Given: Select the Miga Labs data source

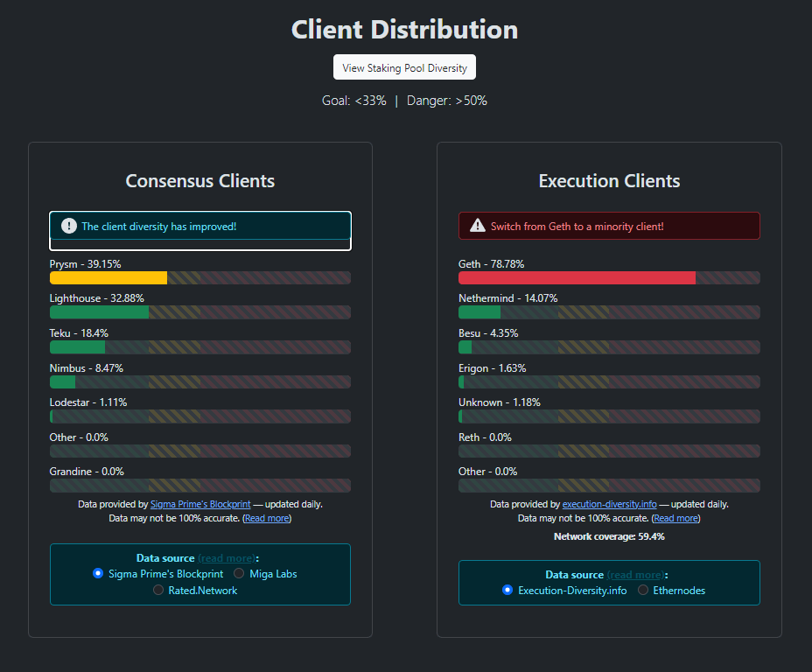Looking at the screenshot, I should pos(239,573).
